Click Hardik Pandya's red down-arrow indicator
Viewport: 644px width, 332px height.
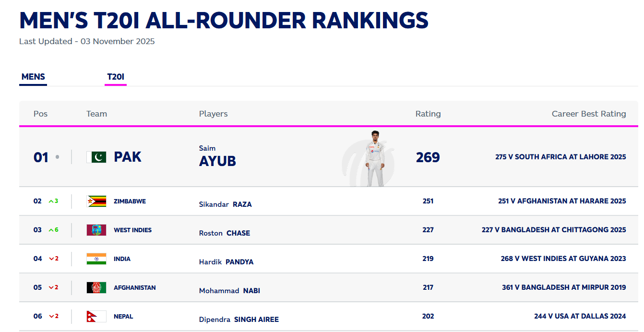51,259
